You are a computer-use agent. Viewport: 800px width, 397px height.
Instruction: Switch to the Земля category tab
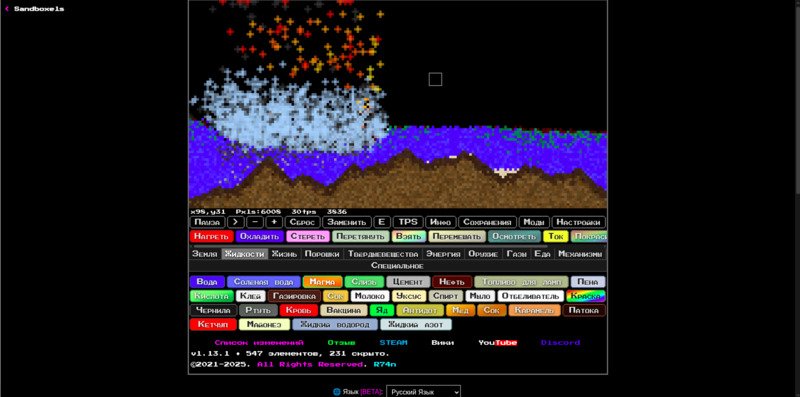pos(205,254)
